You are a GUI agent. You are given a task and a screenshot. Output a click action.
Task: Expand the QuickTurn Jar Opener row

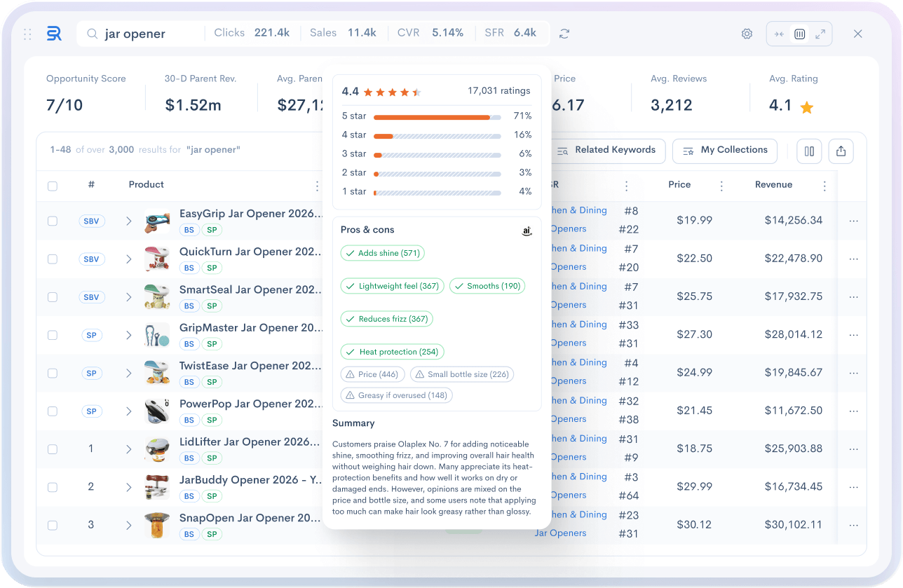(x=129, y=259)
